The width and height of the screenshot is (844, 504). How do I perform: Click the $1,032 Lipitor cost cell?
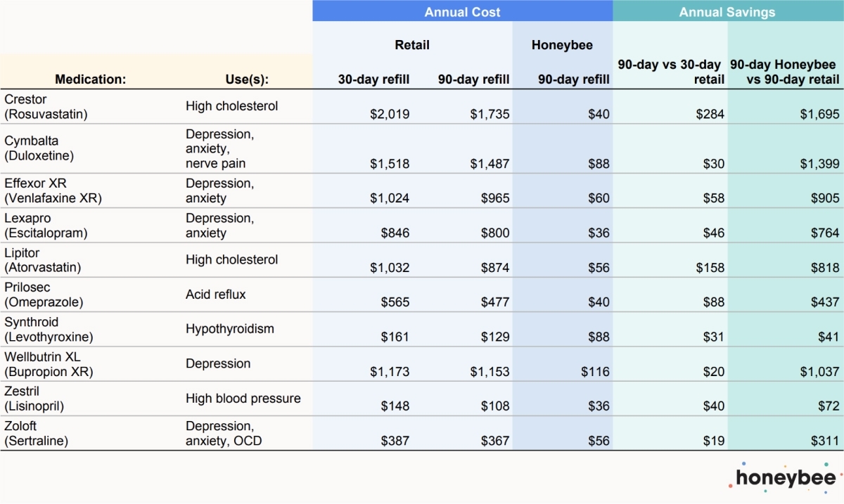tap(390, 268)
